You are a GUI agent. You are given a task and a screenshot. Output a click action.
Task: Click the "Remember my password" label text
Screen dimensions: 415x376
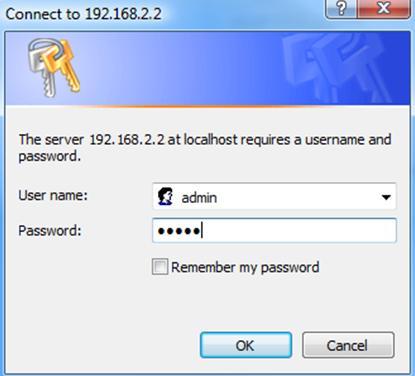[245, 267]
